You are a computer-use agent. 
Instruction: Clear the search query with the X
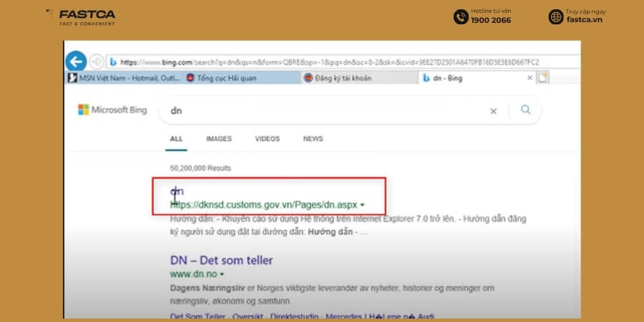[493, 112]
